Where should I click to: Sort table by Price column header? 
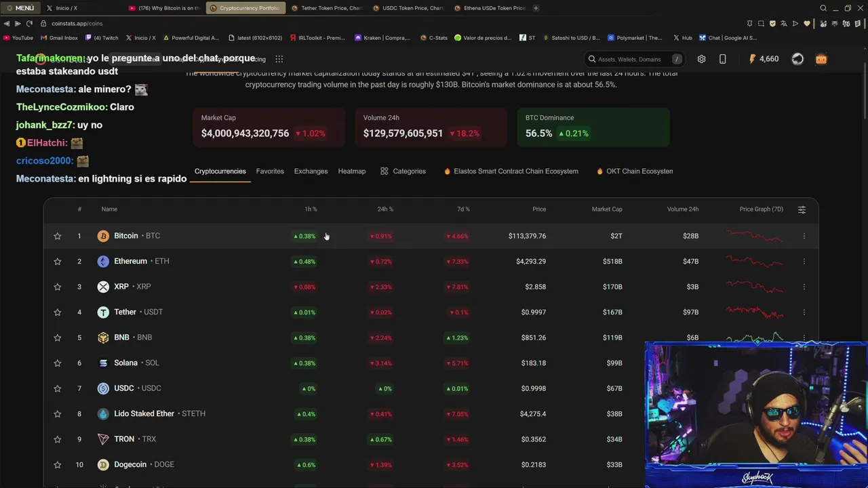pos(539,209)
